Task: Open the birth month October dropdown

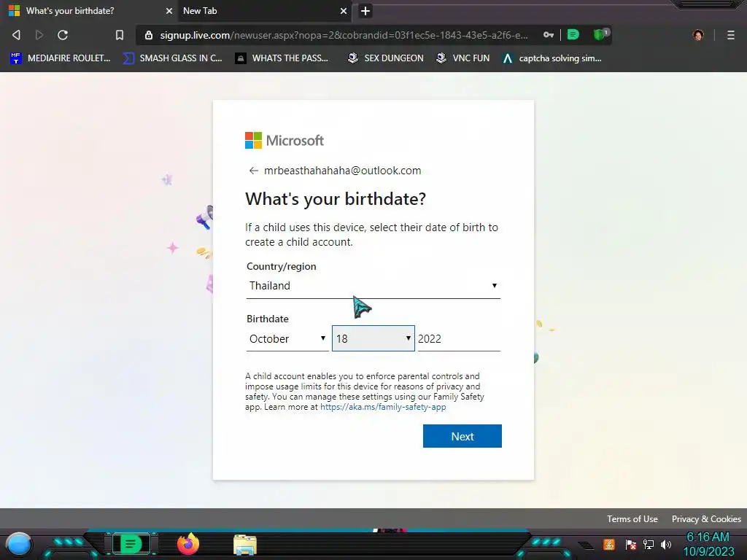Action: pyautogui.click(x=287, y=338)
